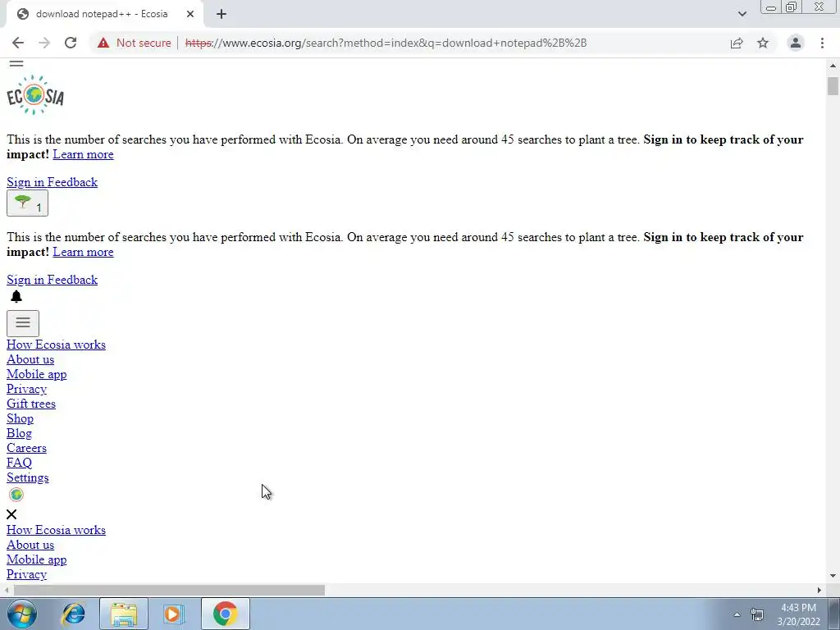
Task: Open the hamburger menu button
Action: (x=22, y=323)
